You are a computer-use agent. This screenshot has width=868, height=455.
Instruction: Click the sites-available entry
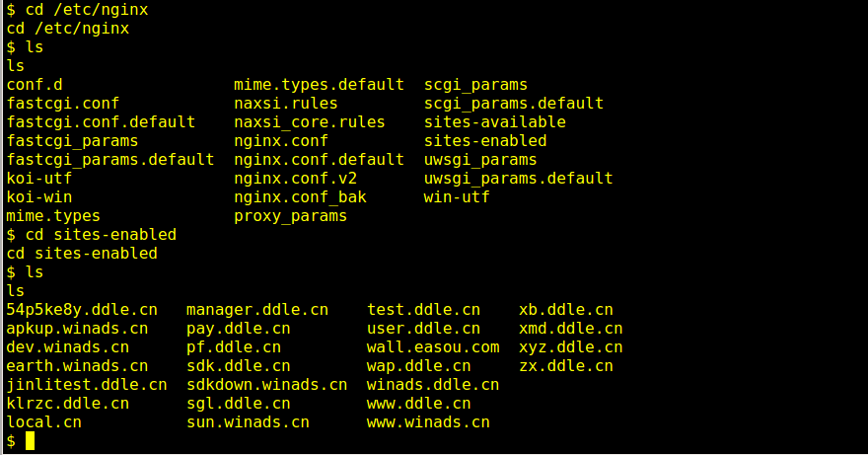(x=495, y=122)
